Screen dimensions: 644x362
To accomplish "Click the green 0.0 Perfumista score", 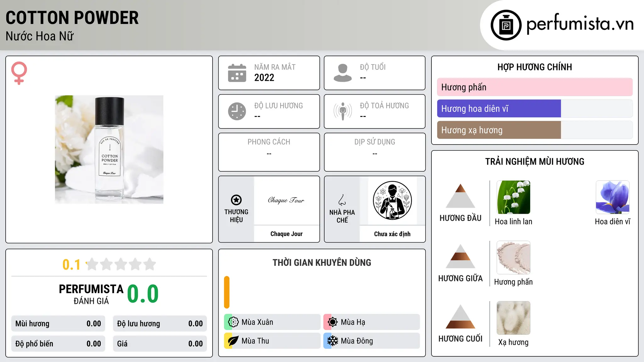I will (143, 294).
